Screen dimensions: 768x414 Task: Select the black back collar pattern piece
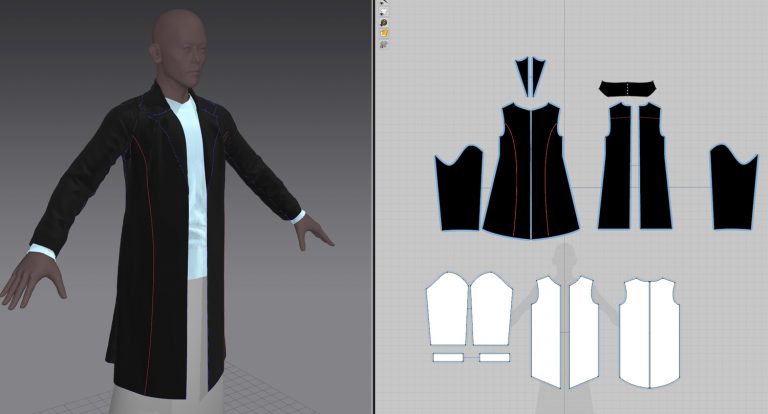coord(627,88)
